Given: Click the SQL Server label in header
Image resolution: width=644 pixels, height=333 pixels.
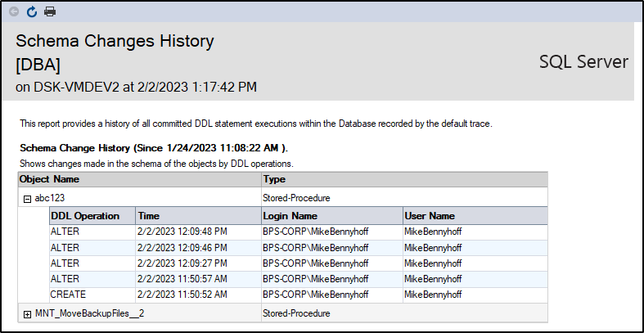Looking at the screenshot, I should point(583,62).
